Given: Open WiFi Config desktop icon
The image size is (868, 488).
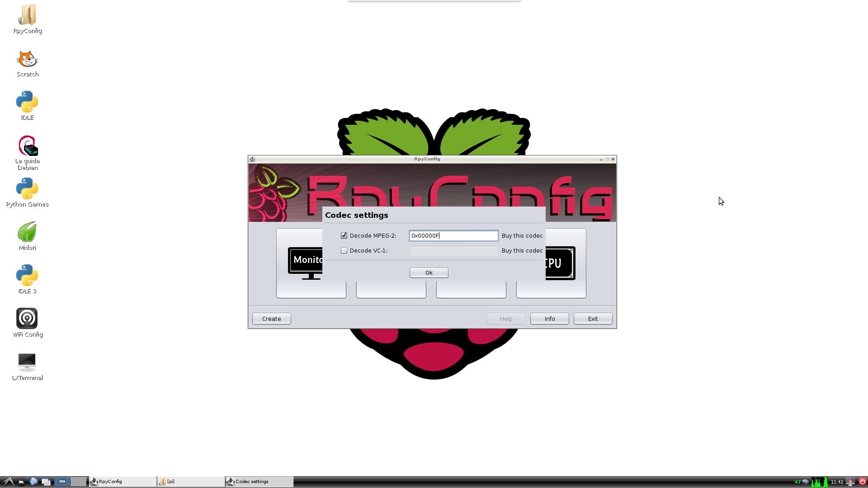Looking at the screenshot, I should coord(27,319).
